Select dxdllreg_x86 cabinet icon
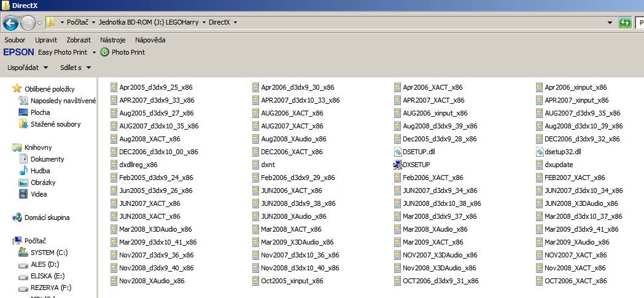 (114, 165)
